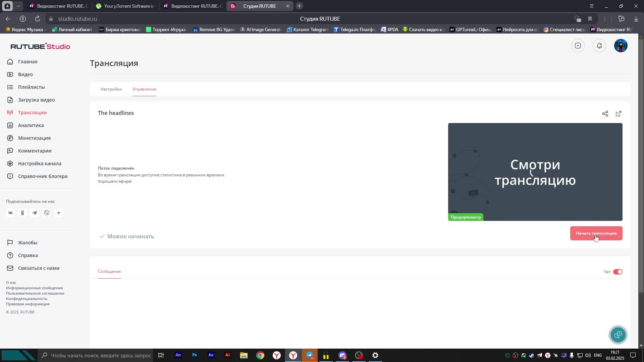The image size is (644, 362).
Task: Open the support chat bubble icon
Action: tap(618, 335)
